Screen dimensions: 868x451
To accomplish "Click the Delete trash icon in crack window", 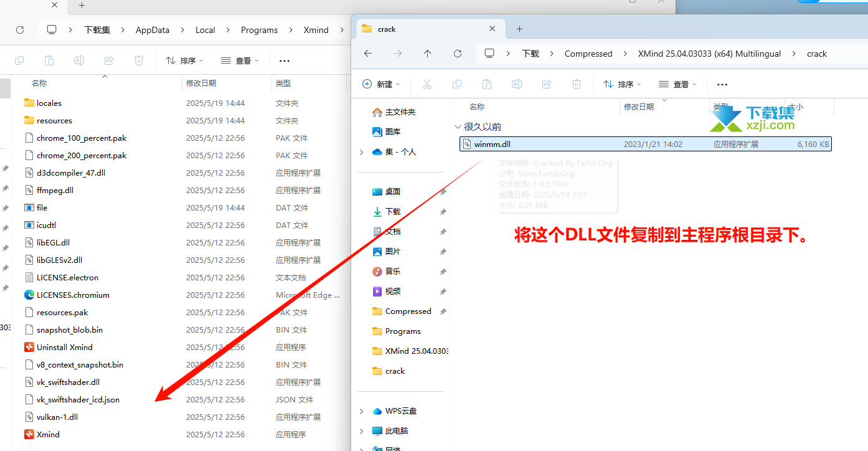I will tap(577, 84).
